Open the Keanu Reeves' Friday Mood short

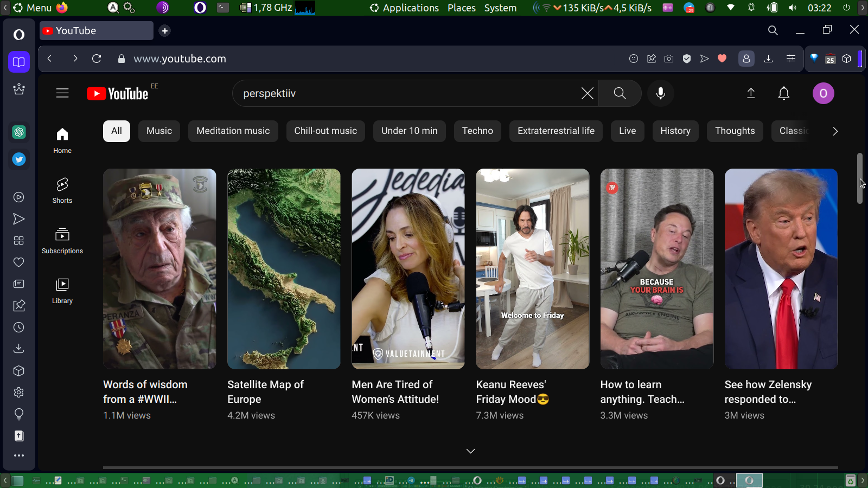532,269
